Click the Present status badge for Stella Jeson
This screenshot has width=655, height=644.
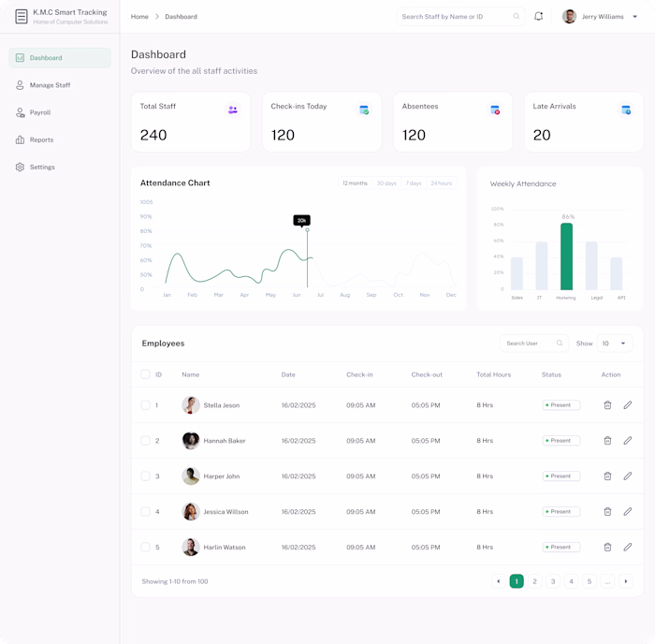[x=561, y=405]
